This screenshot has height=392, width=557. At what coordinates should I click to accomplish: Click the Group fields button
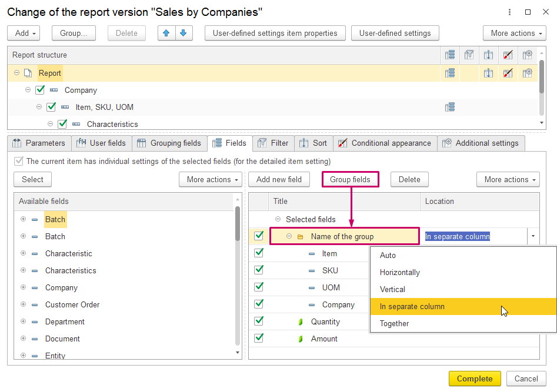pos(350,179)
